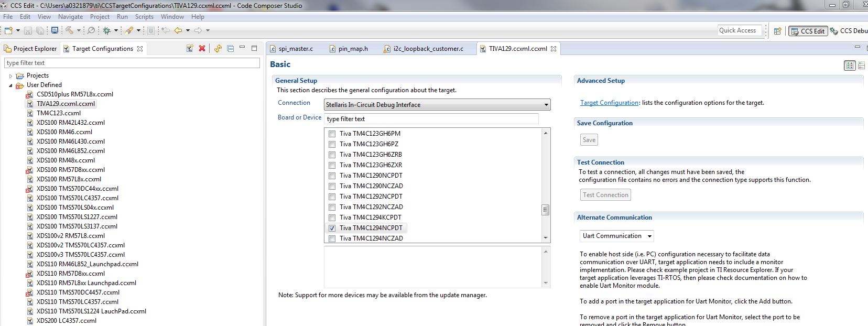Click the Save All toolbar icon
Screen dimensions: 868x326
tap(40, 30)
